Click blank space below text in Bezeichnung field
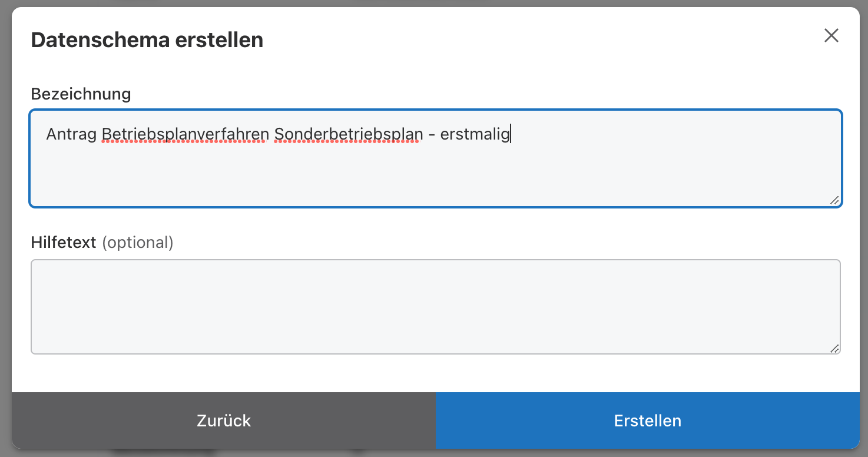 (435, 177)
